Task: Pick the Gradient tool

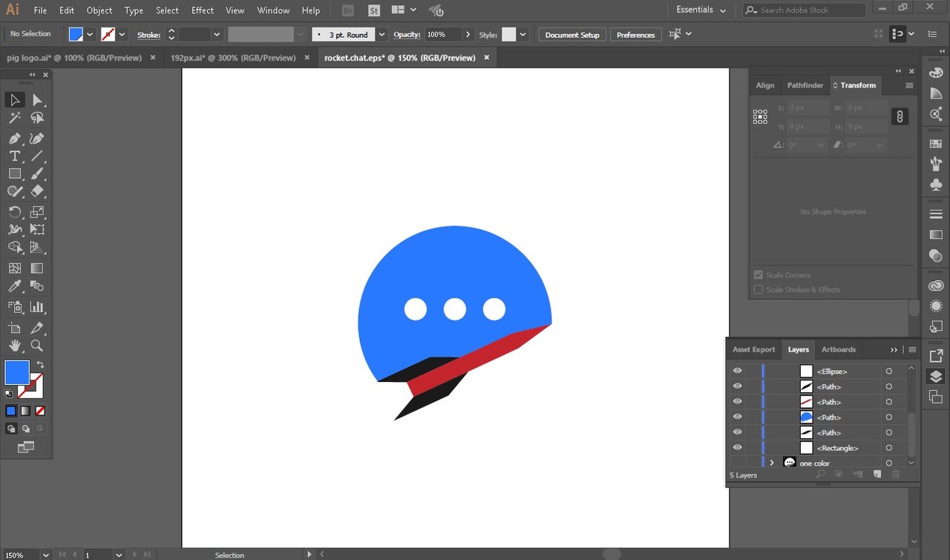Action: click(37, 269)
